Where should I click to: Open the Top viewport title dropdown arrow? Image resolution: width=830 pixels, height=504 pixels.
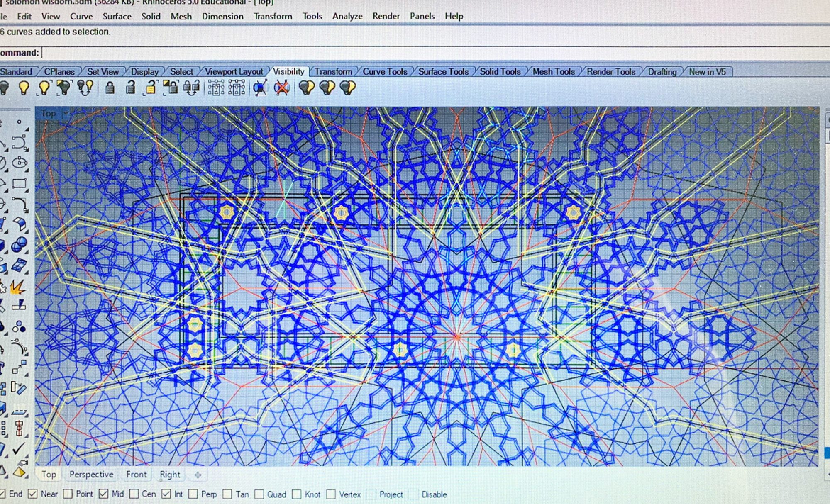(x=66, y=113)
